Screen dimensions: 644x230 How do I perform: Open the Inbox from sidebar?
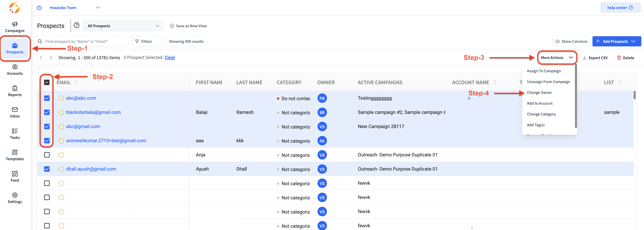(x=15, y=113)
